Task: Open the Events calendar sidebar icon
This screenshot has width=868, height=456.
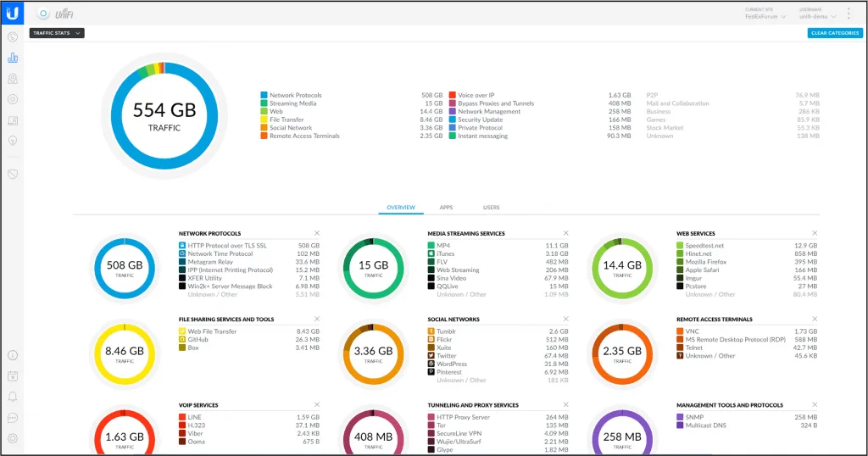Action: click(13, 376)
